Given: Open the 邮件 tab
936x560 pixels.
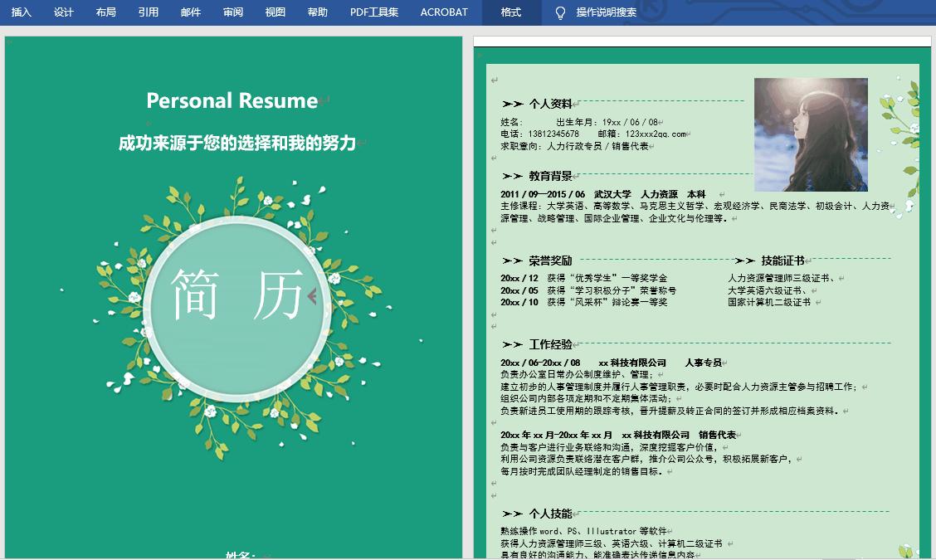Looking at the screenshot, I should (189, 12).
